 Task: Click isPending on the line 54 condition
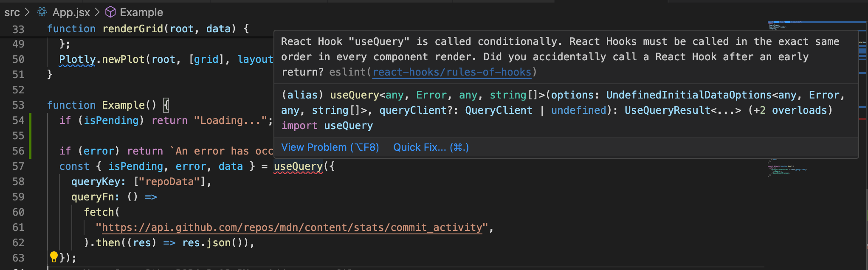pos(111,121)
